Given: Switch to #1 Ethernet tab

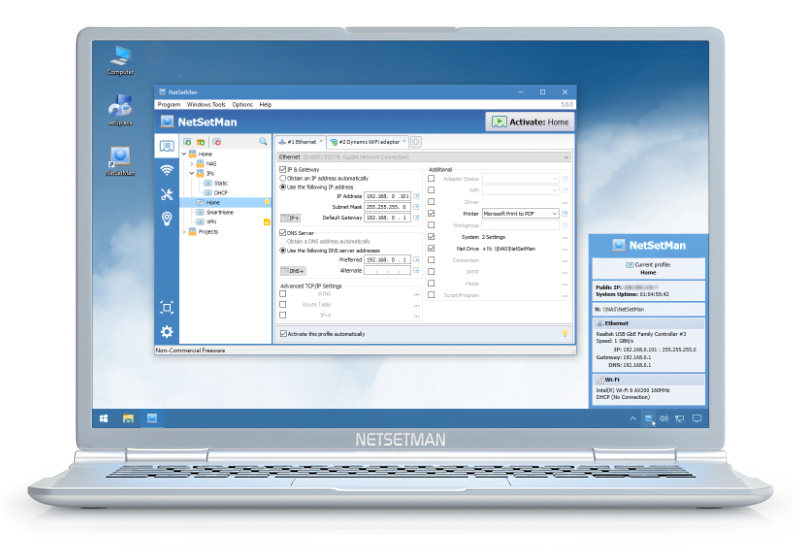Looking at the screenshot, I should (300, 142).
